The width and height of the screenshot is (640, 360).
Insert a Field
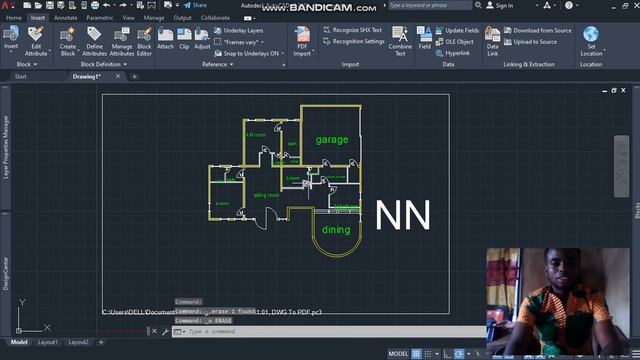424,38
